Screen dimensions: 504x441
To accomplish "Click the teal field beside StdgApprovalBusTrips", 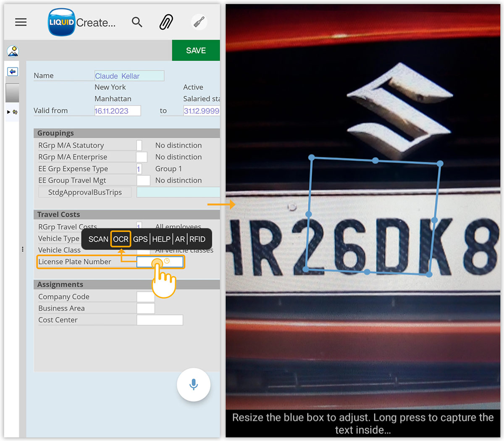I will click(x=178, y=192).
